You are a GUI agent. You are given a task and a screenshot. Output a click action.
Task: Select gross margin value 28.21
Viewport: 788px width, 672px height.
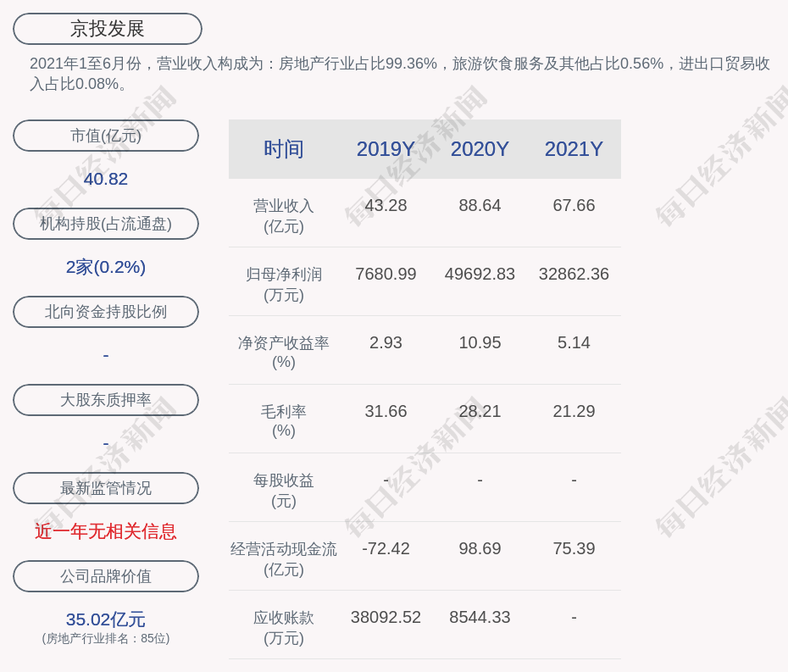[480, 411]
